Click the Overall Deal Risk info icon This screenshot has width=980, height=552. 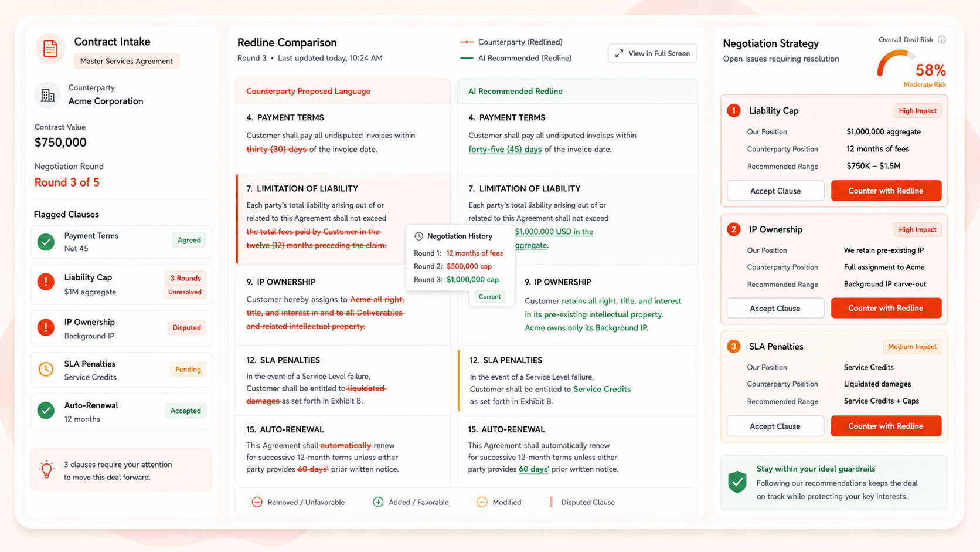(x=942, y=40)
